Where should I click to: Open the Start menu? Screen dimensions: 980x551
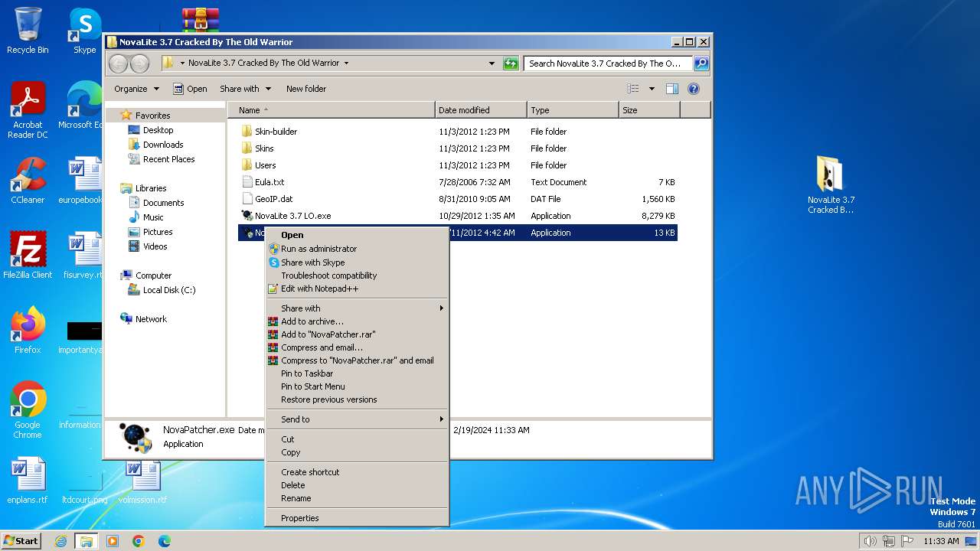(x=21, y=541)
